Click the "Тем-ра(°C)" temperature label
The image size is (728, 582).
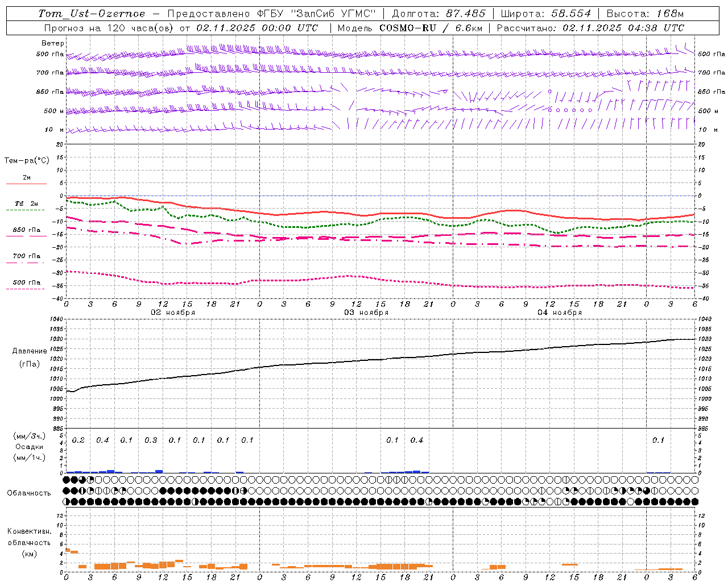(x=27, y=161)
